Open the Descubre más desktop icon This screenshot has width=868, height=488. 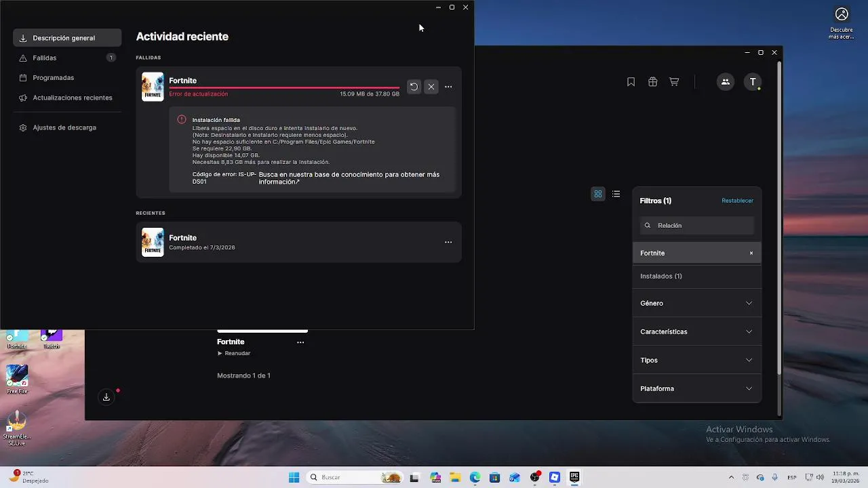(x=842, y=23)
